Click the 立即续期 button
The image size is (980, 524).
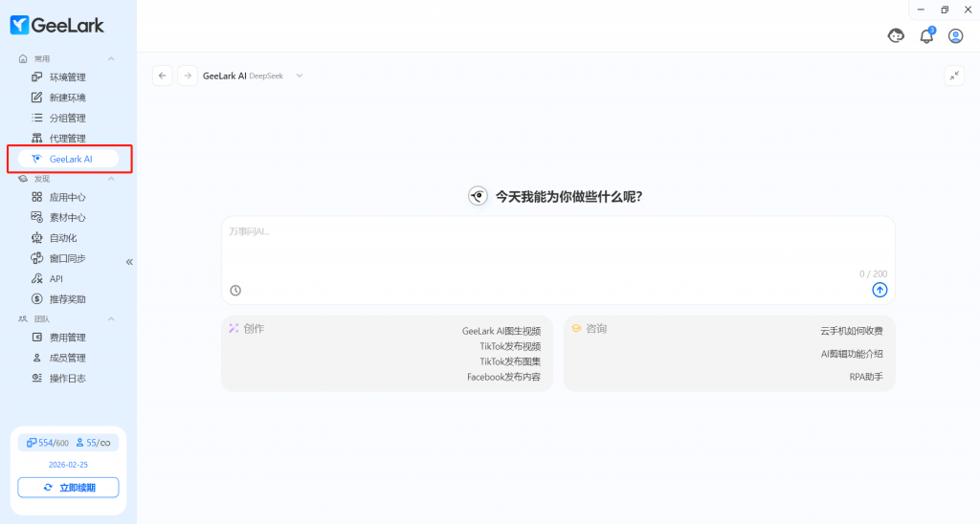click(x=68, y=488)
